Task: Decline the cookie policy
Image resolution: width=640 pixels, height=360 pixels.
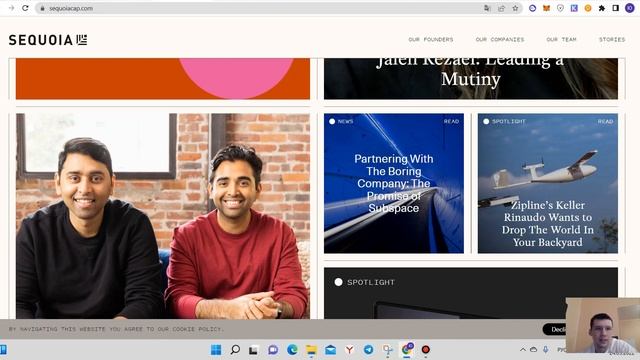Action: (554, 329)
